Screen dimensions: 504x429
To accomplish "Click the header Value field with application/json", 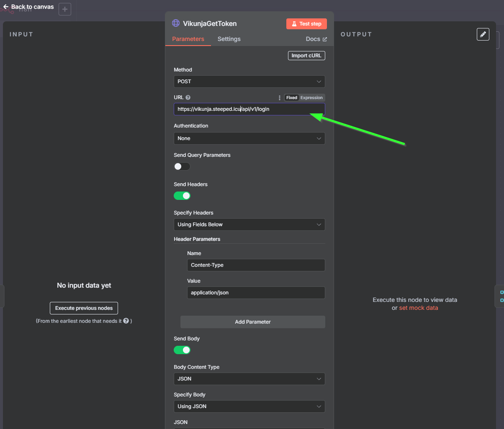I will tap(256, 293).
